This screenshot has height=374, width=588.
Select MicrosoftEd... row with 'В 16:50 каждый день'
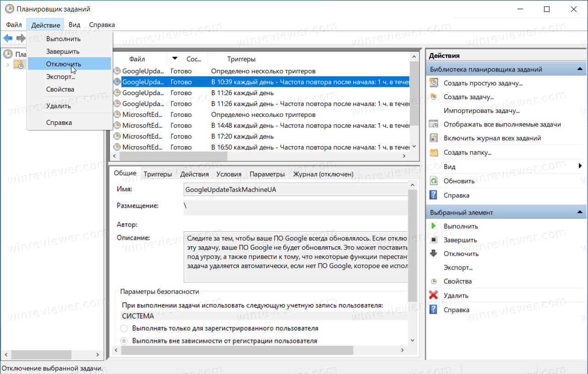(261, 147)
